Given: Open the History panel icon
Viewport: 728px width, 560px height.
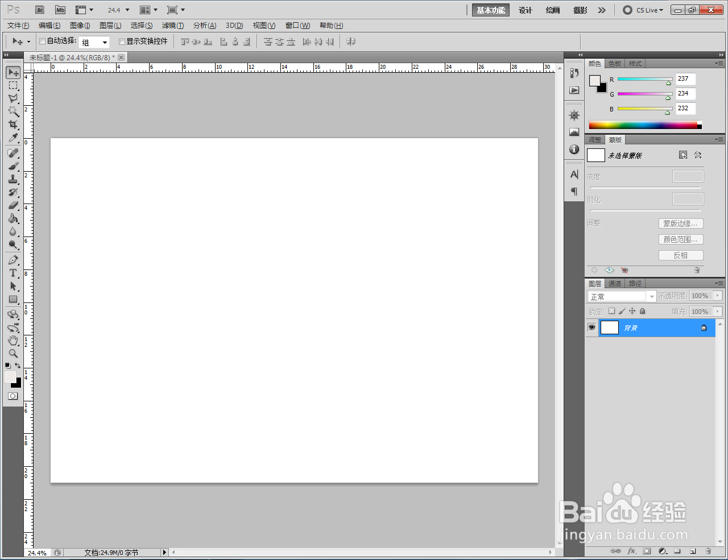Looking at the screenshot, I should click(x=574, y=73).
